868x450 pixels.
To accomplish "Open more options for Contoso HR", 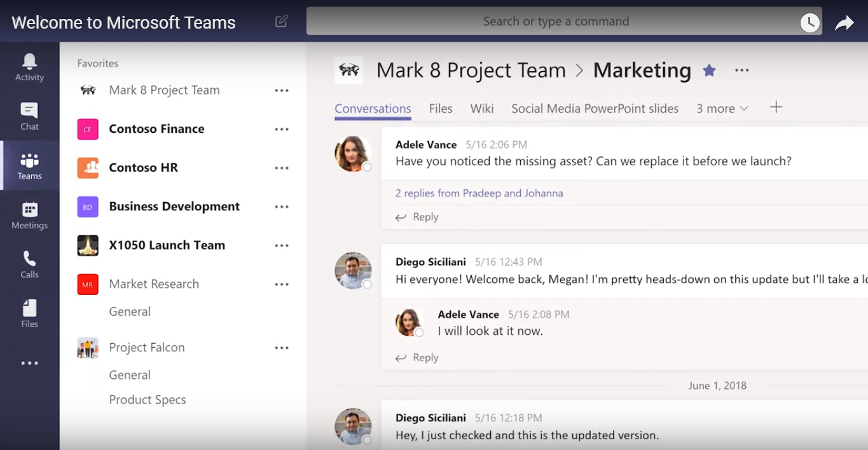I will (282, 168).
